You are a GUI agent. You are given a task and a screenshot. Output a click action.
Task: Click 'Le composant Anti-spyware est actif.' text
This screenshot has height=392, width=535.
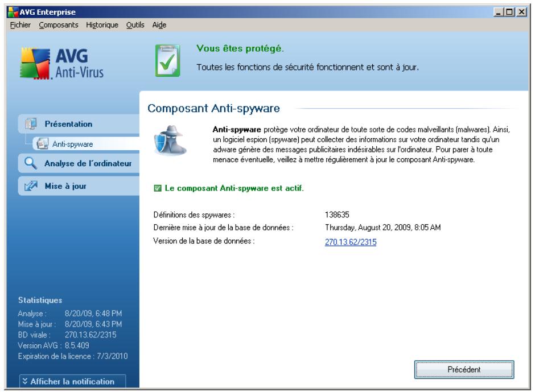tap(234, 188)
